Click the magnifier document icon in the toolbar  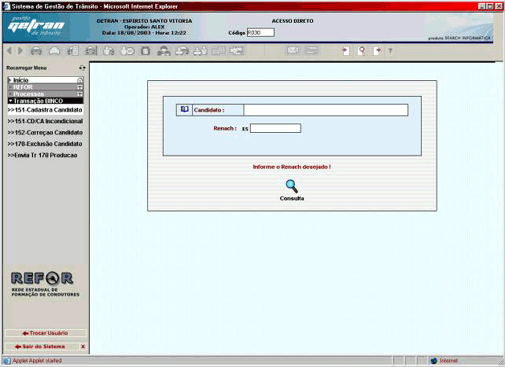tap(361, 51)
